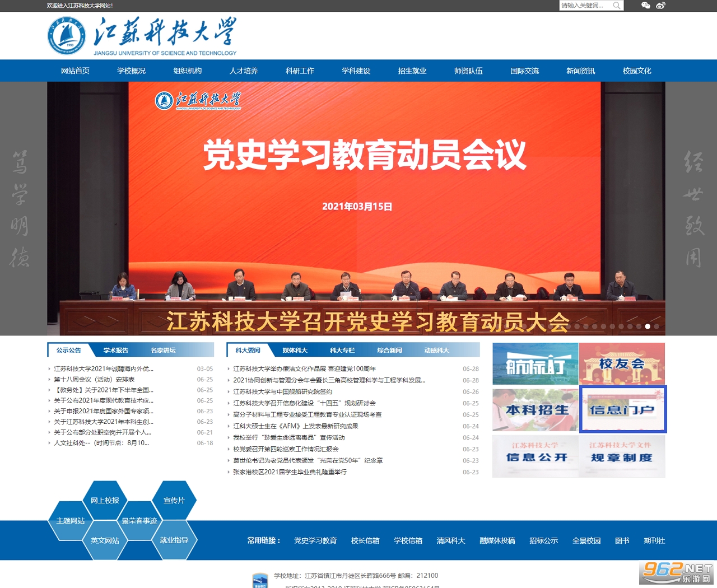Open notice 人文社科处--（时间节点：8月10...
Image resolution: width=717 pixels, height=588 pixels.
pyautogui.click(x=101, y=443)
